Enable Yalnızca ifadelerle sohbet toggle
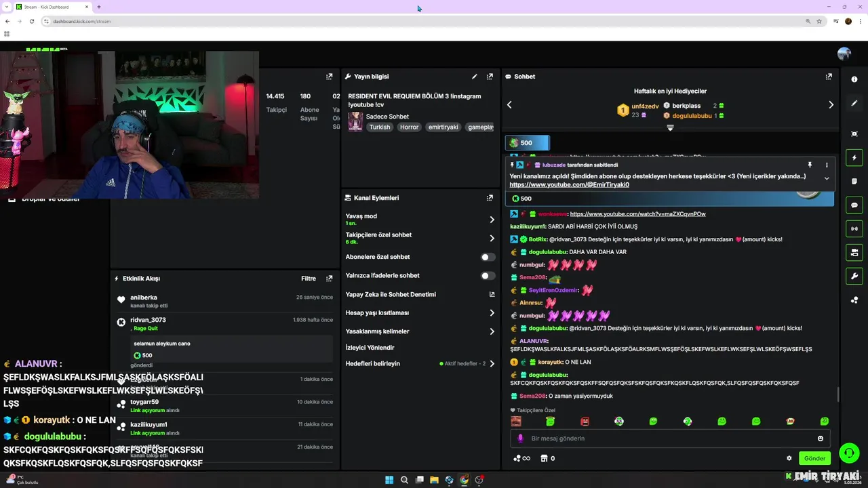The height and width of the screenshot is (488, 868). click(486, 276)
